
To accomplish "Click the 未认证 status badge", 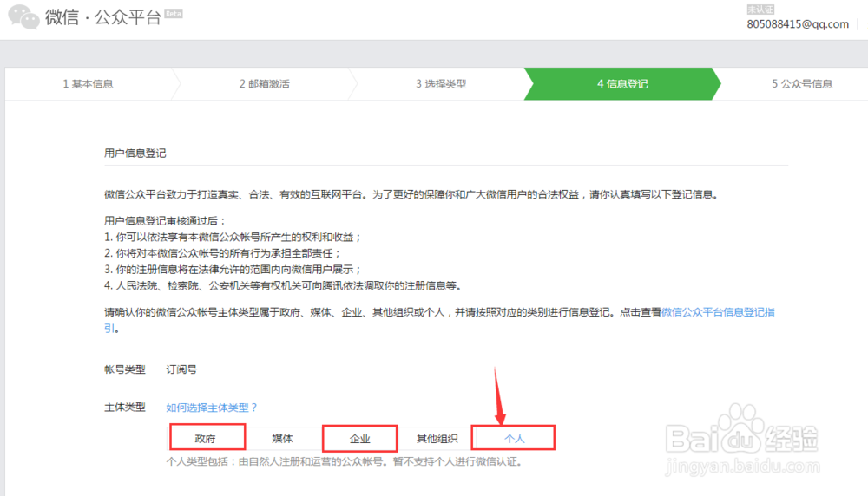I will coord(760,10).
